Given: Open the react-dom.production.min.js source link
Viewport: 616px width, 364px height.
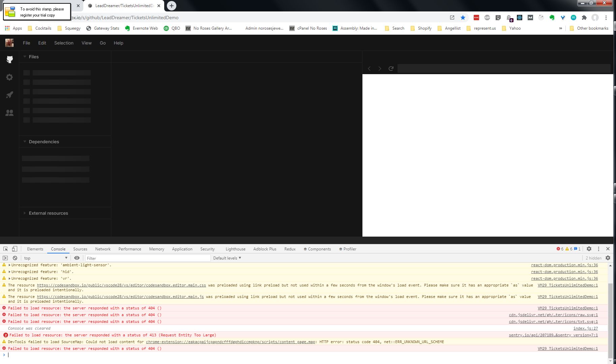Looking at the screenshot, I should pos(564,265).
